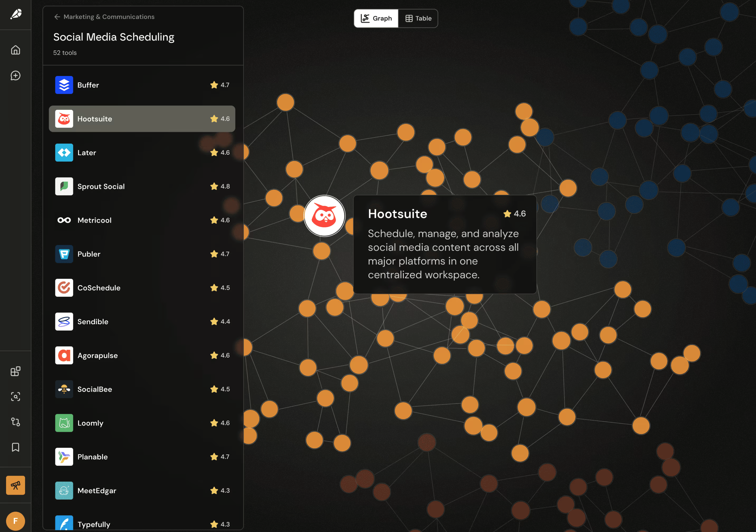This screenshot has height=532, width=756.
Task: Click the Hootsuite owl icon in list
Action: [64, 119]
